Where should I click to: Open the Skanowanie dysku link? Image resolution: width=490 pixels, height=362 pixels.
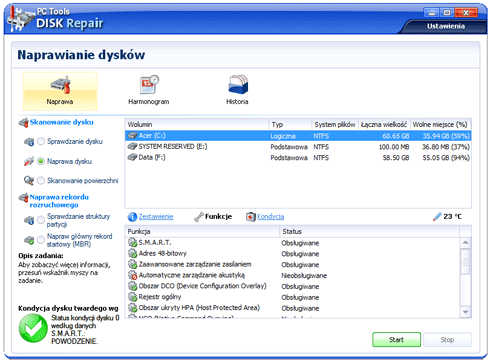[x=62, y=122]
